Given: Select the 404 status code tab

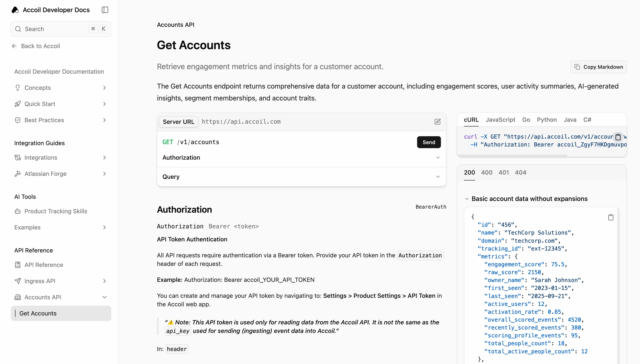Looking at the screenshot, I should tap(521, 172).
